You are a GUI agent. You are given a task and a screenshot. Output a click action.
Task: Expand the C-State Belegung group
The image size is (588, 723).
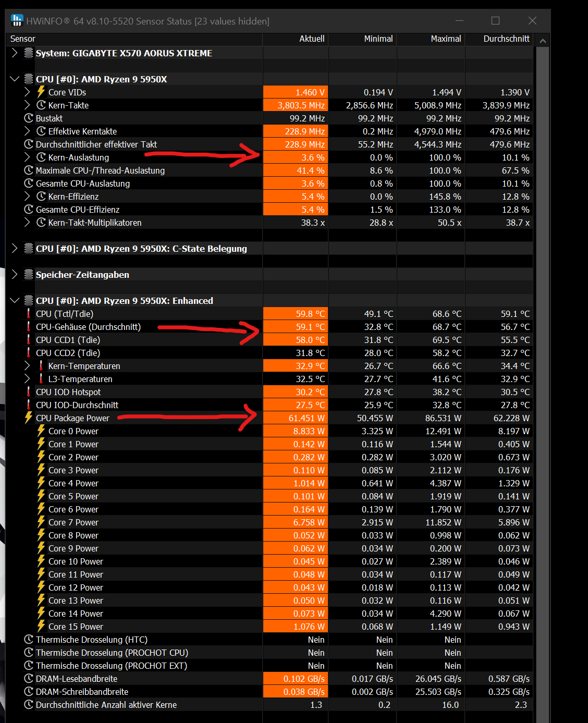point(15,249)
